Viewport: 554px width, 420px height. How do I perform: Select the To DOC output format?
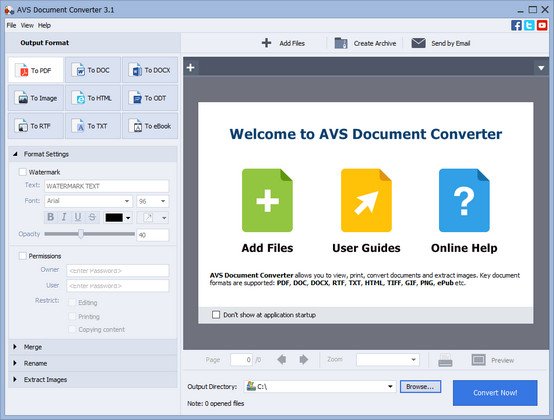click(93, 70)
